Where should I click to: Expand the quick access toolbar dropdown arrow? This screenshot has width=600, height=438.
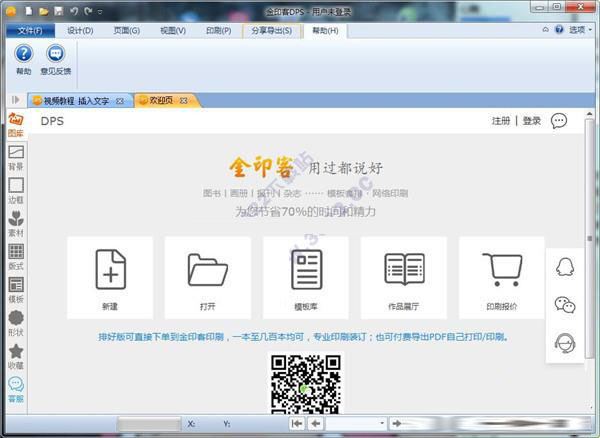(x=100, y=12)
